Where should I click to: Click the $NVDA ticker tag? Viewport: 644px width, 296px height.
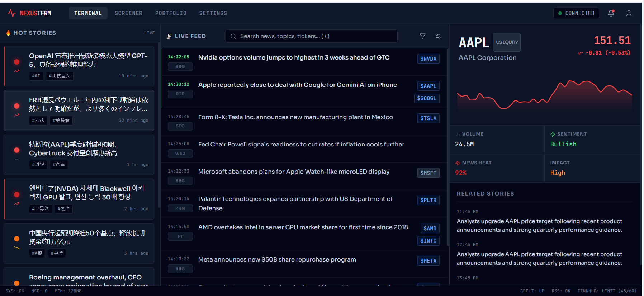point(428,59)
